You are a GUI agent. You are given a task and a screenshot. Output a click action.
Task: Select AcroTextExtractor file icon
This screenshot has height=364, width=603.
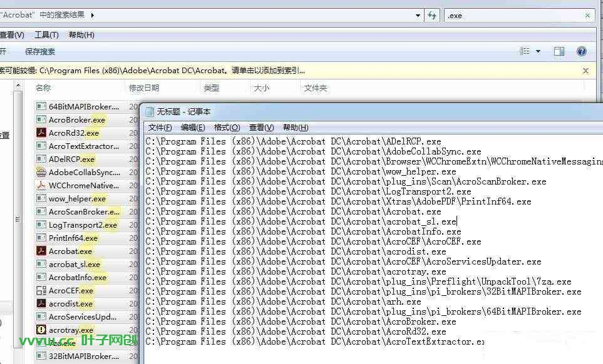pos(41,146)
